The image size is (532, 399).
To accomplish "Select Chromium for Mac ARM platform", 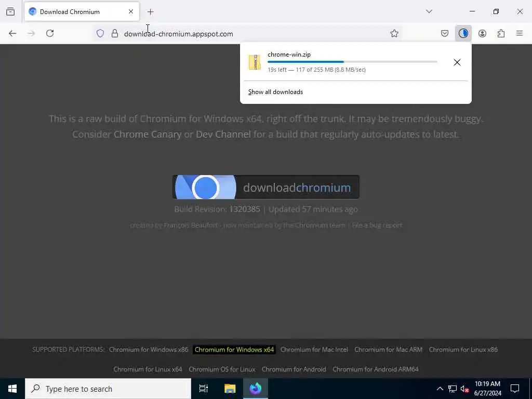I will (x=388, y=350).
